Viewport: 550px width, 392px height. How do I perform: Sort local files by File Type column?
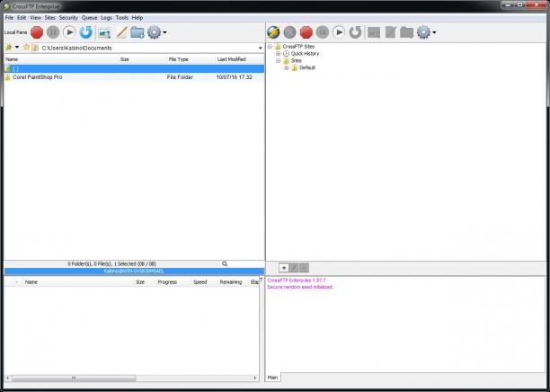coord(191,59)
